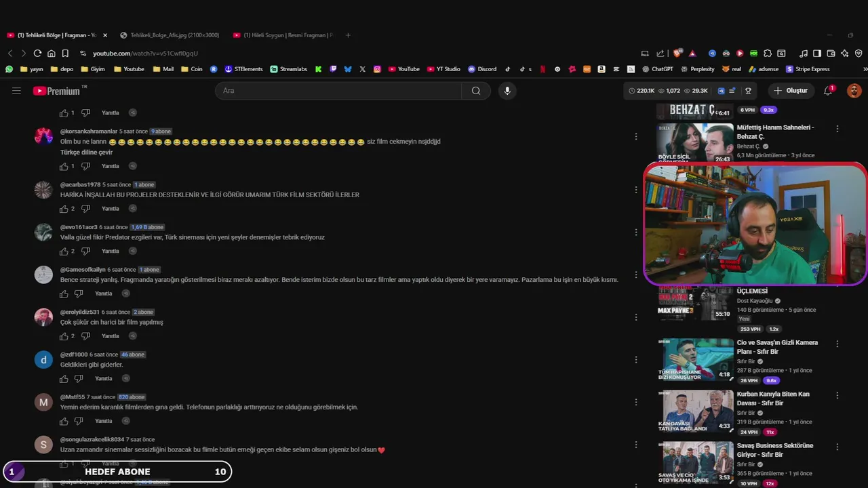This screenshot has height=488, width=868.
Task: Open the Stripe Express bookmark
Action: 808,69
